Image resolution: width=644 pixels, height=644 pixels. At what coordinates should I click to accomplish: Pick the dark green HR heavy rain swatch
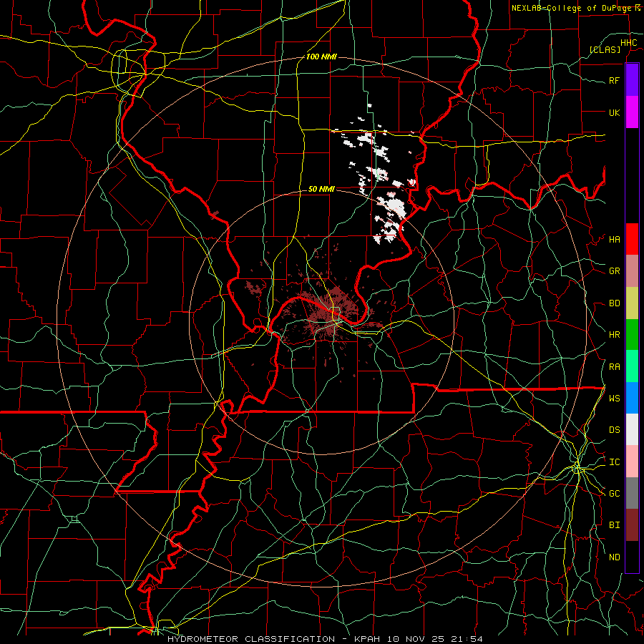632,335
